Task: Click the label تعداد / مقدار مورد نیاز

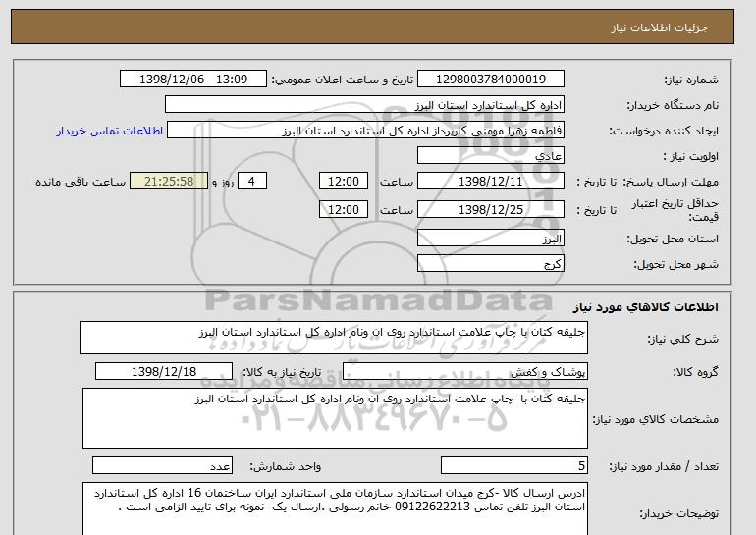Action: [664, 466]
